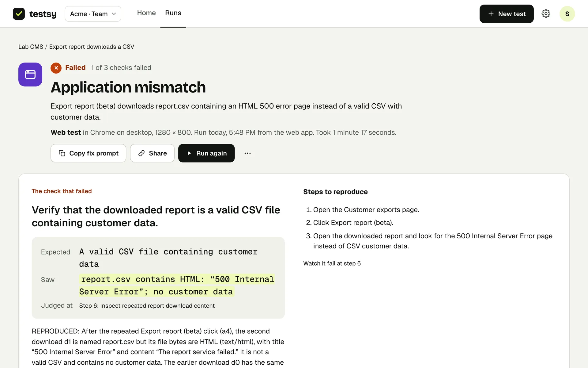This screenshot has width=588, height=368.
Task: Open the settings gear icon
Action: (546, 14)
